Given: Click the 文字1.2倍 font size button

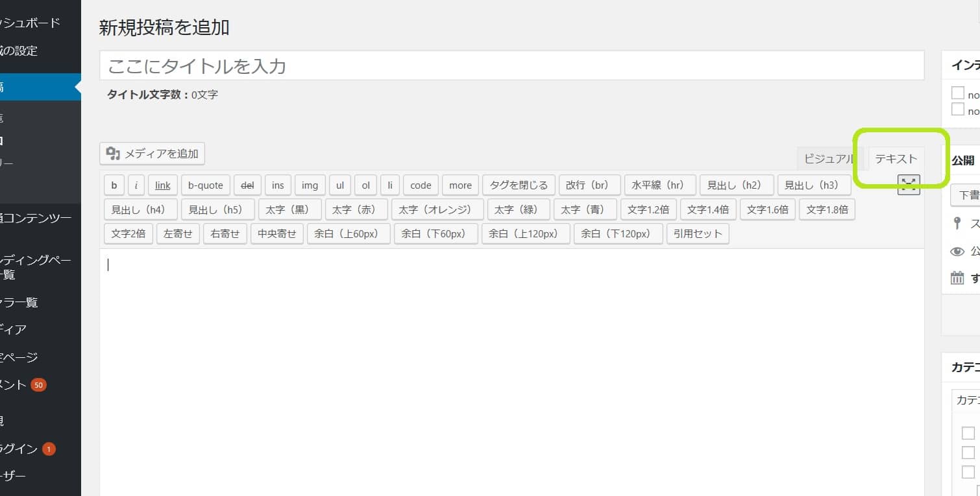Looking at the screenshot, I should coord(648,209).
